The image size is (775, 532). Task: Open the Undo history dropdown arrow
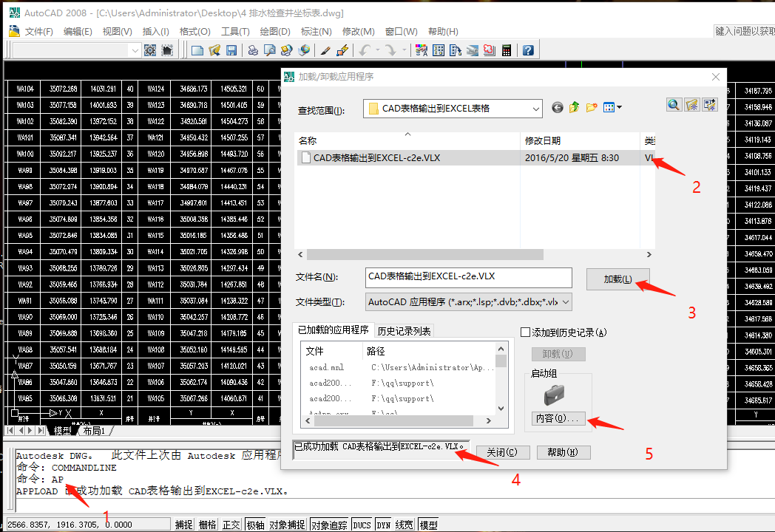378,50
